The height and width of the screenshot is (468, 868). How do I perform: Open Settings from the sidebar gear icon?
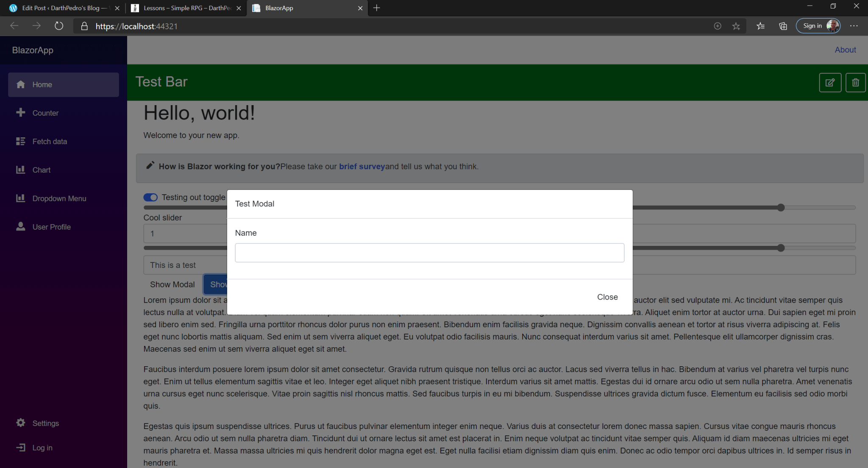coord(46,423)
